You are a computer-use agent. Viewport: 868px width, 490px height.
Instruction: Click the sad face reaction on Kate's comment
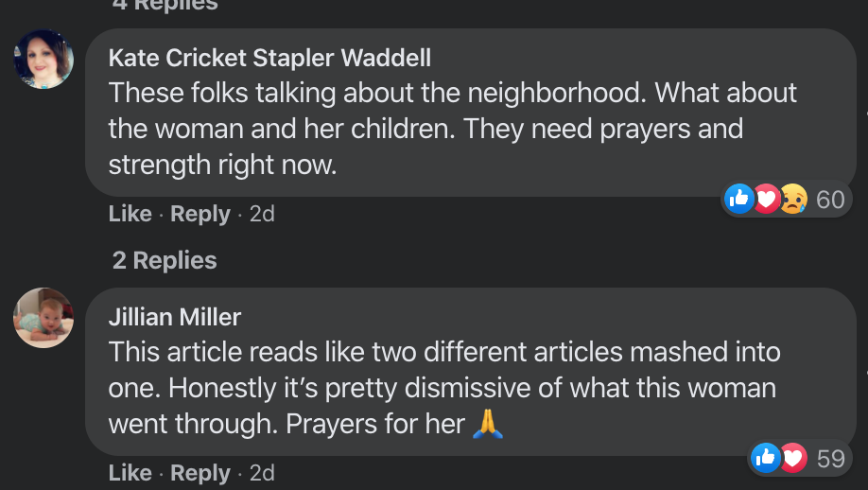coord(794,199)
